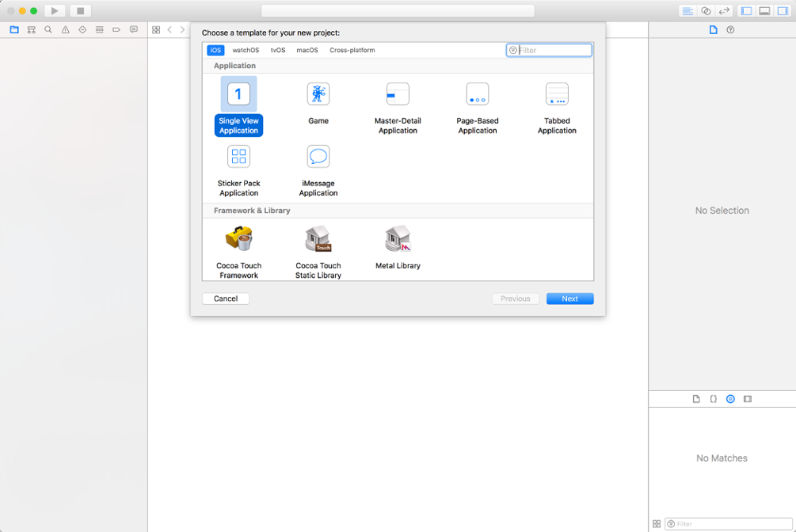The width and height of the screenshot is (796, 532).
Task: Switch to Assistant editor
Action: [x=706, y=10]
